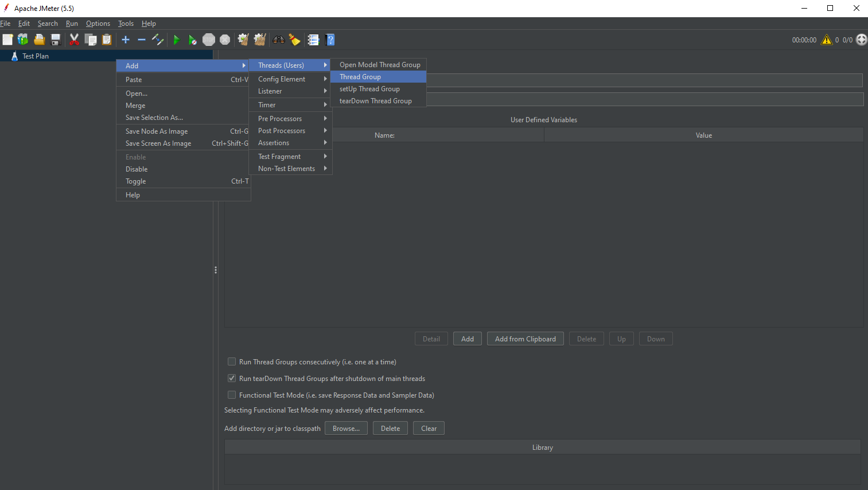This screenshot has height=490, width=868.
Task: Click Add from Clipboard button
Action: (x=526, y=339)
